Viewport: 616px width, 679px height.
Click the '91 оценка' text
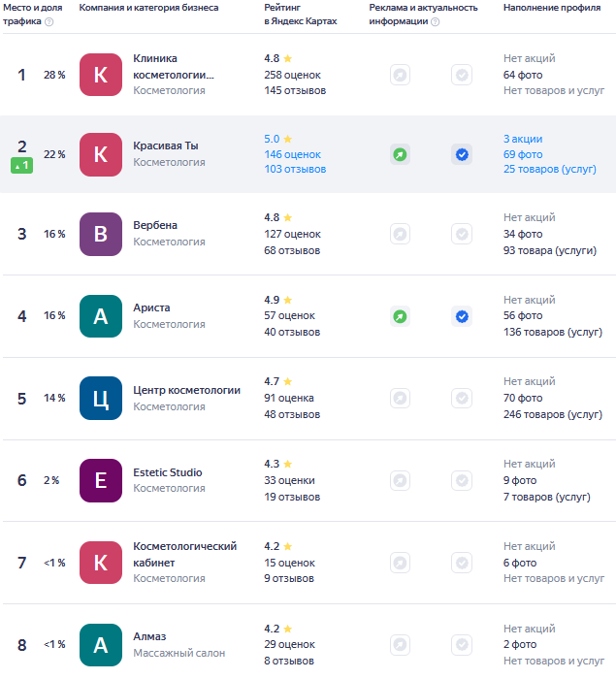pyautogui.click(x=289, y=398)
